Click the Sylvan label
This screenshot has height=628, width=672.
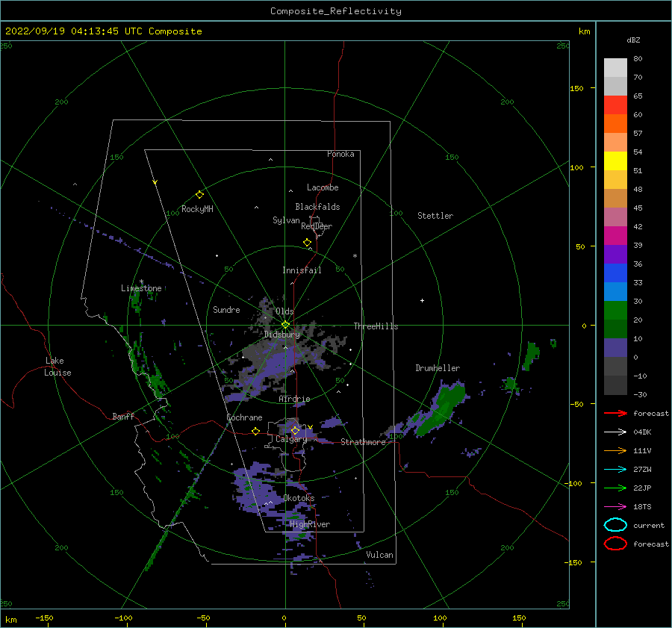pos(286,220)
